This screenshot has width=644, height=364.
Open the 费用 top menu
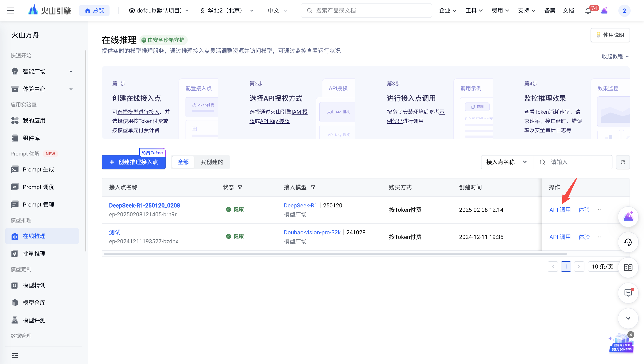click(x=500, y=11)
